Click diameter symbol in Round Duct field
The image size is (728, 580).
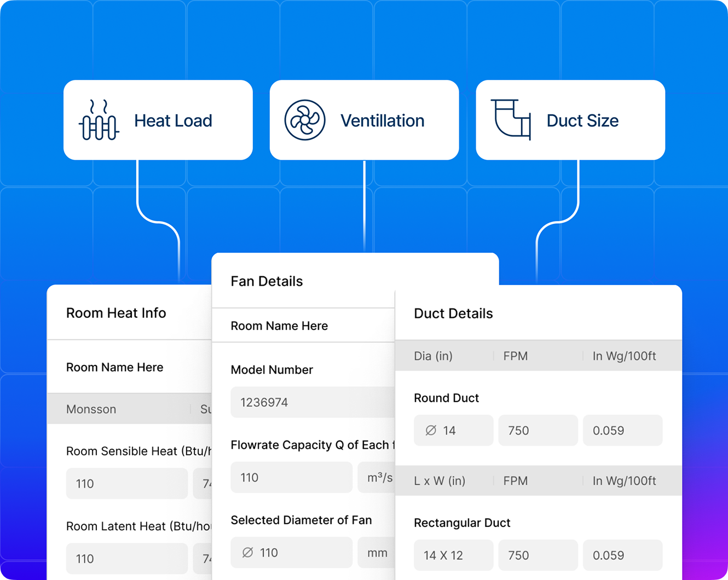click(431, 431)
